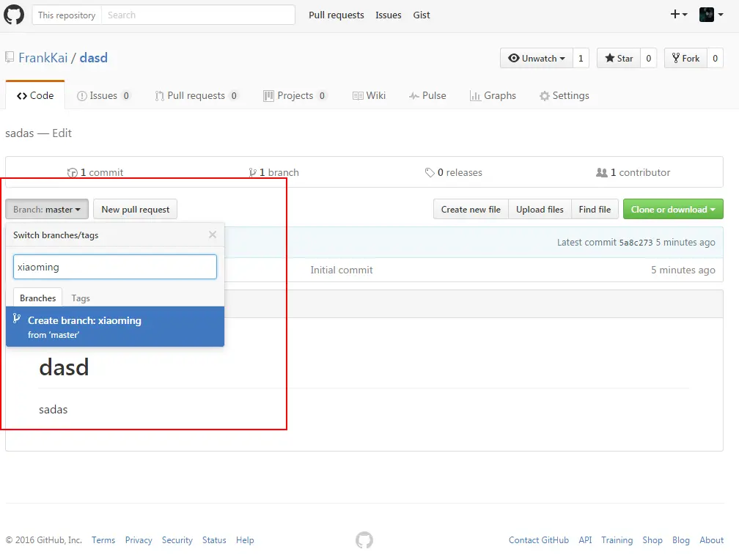Select Tags tab in branch switcher
This screenshot has height=560, width=739.
pyautogui.click(x=81, y=298)
